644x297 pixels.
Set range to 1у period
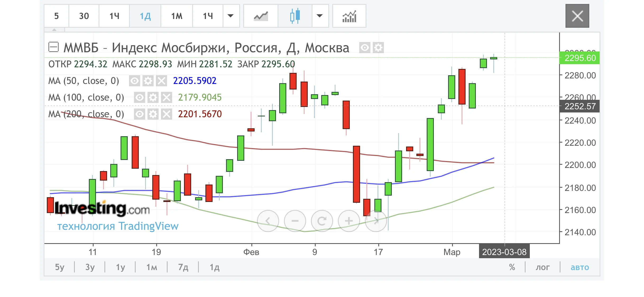(x=120, y=267)
